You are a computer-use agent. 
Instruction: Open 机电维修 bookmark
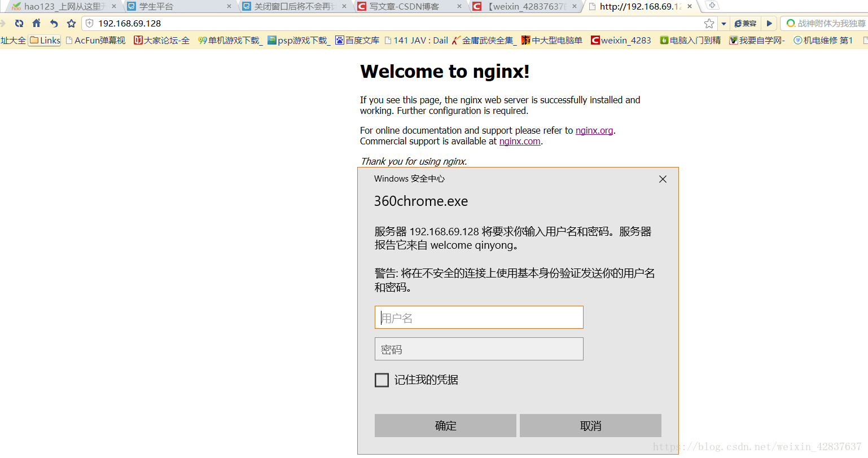823,40
